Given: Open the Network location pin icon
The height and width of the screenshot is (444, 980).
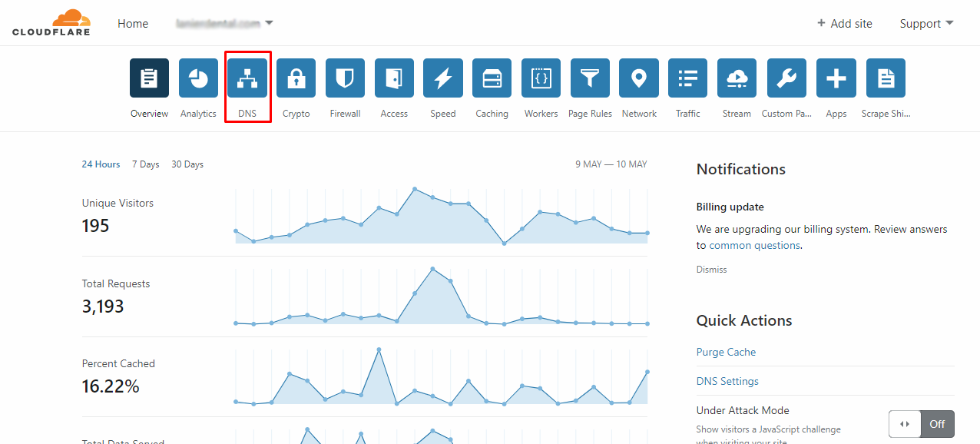Looking at the screenshot, I should coord(639,78).
